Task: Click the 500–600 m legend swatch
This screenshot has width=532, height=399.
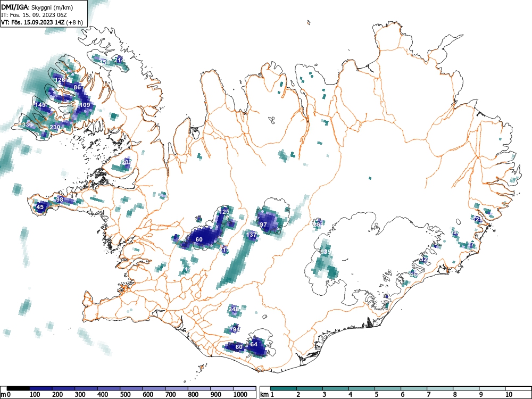Action: coord(131,388)
